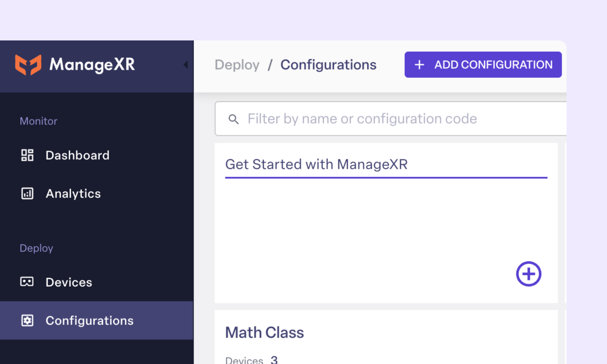
Task: Click the plus icon in Add Configuration
Action: 419,65
